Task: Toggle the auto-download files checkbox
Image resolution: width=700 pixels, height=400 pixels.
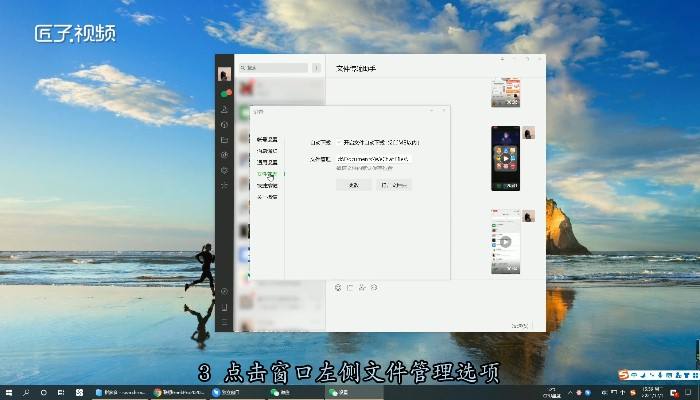Action: [x=339, y=142]
